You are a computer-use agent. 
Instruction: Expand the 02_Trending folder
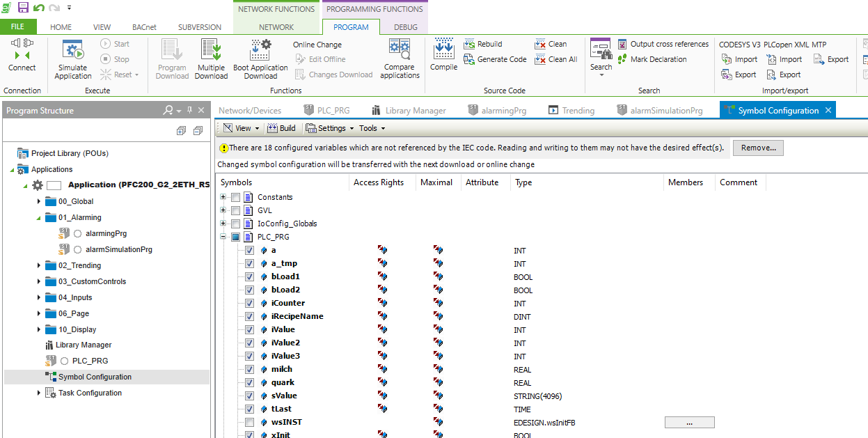click(39, 265)
